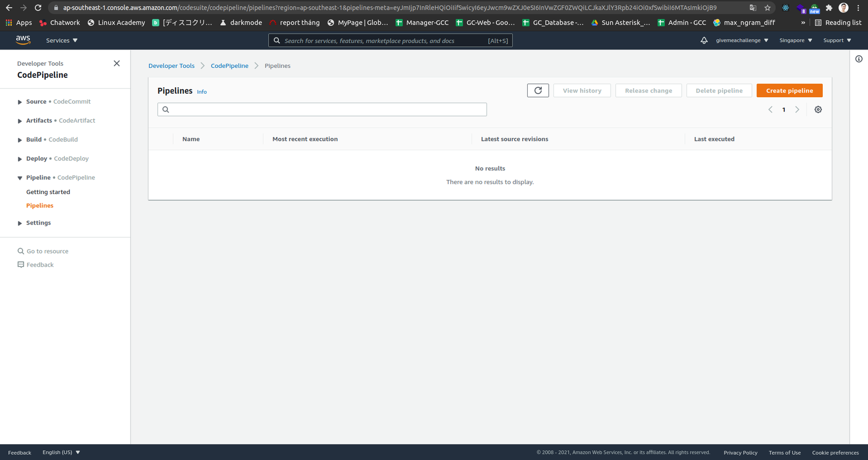Image resolution: width=868 pixels, height=460 pixels.
Task: Click the browser address bar URL
Action: point(389,8)
